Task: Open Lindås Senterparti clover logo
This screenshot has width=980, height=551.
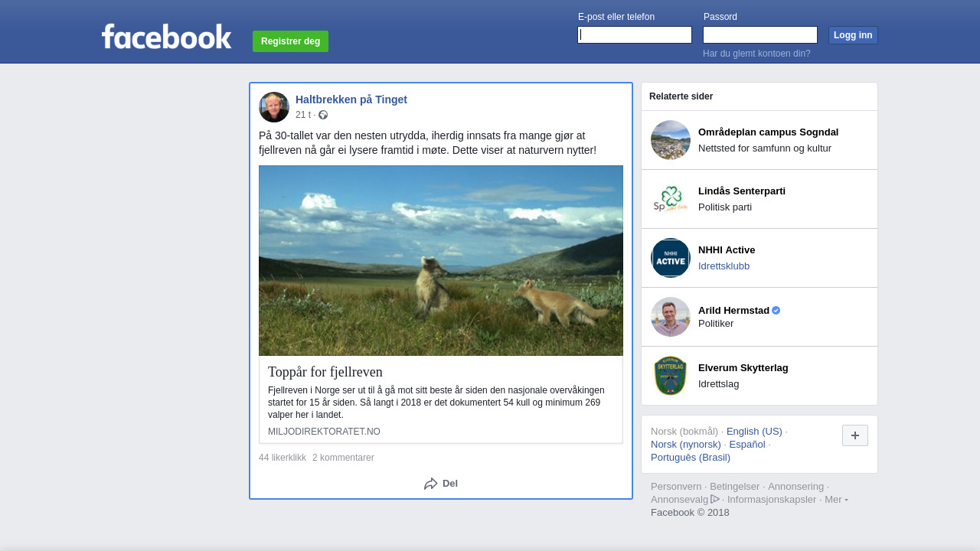Action: point(671,199)
